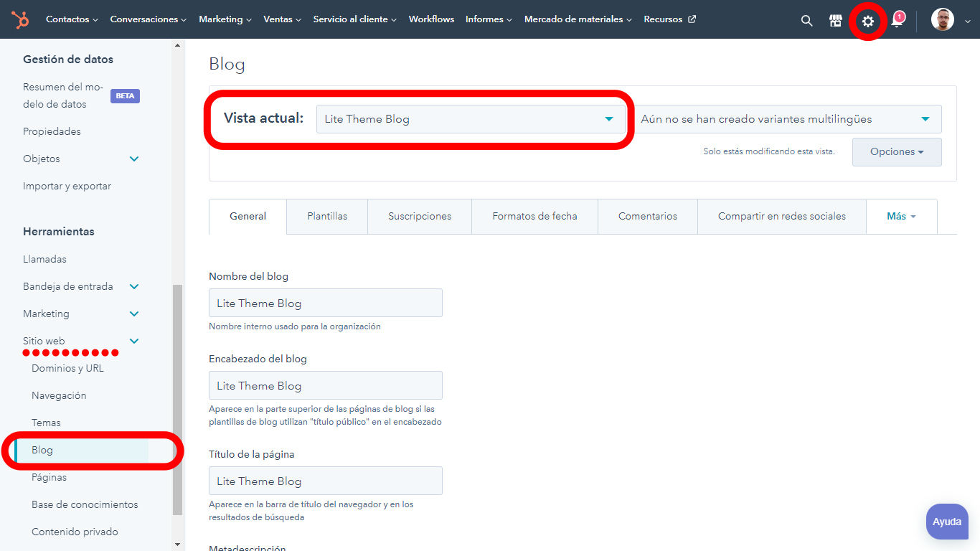The image size is (980, 551).
Task: Open Resumen del modelo de datos
Action: [x=63, y=95]
